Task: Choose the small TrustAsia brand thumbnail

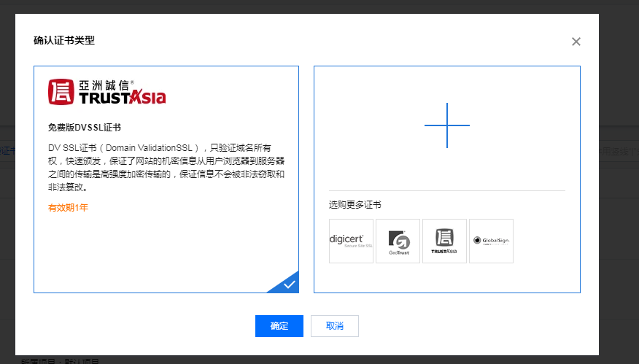Action: click(444, 241)
